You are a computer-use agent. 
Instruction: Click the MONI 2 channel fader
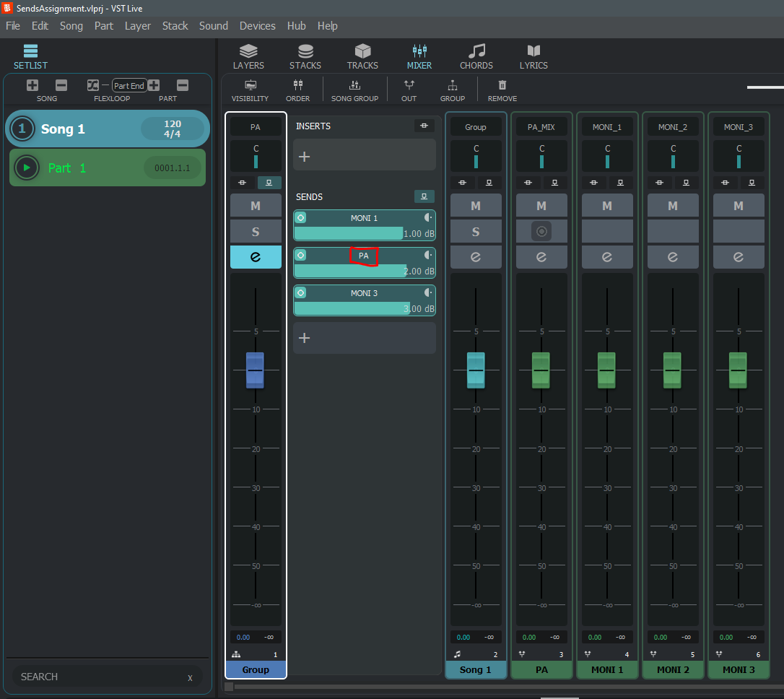672,370
